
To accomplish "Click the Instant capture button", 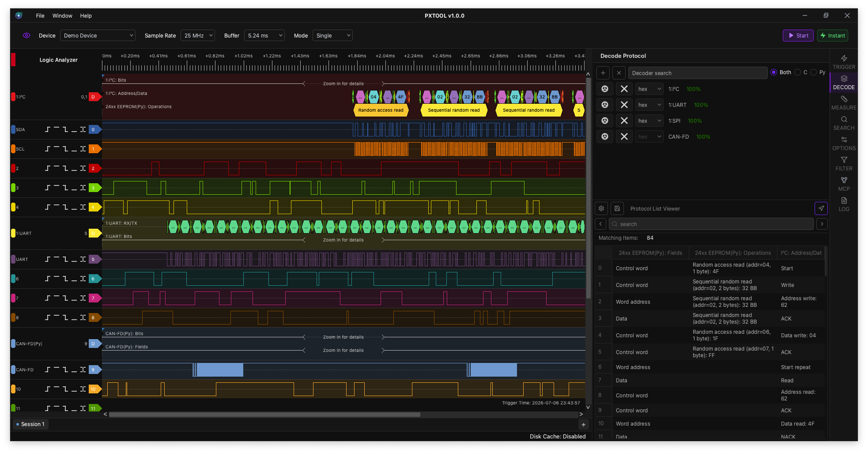I will (833, 35).
